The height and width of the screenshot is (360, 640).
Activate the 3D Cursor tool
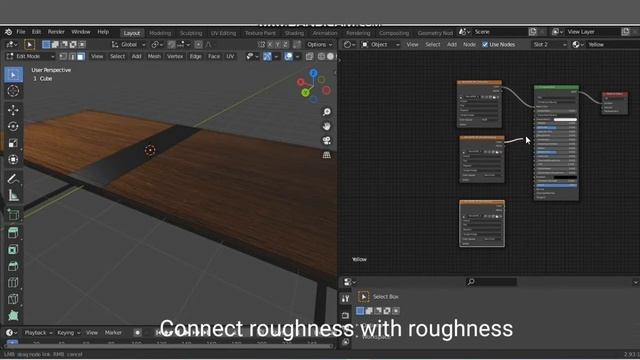point(13,91)
